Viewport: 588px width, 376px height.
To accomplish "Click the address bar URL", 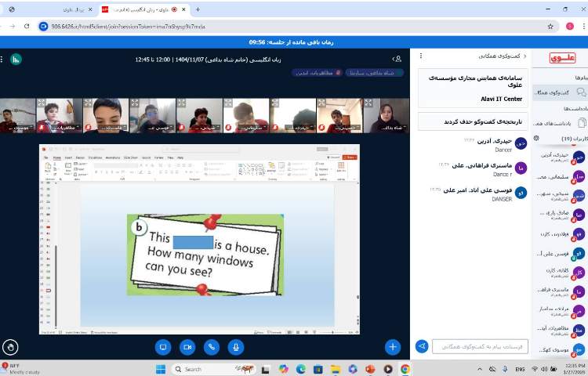I will click(x=129, y=27).
